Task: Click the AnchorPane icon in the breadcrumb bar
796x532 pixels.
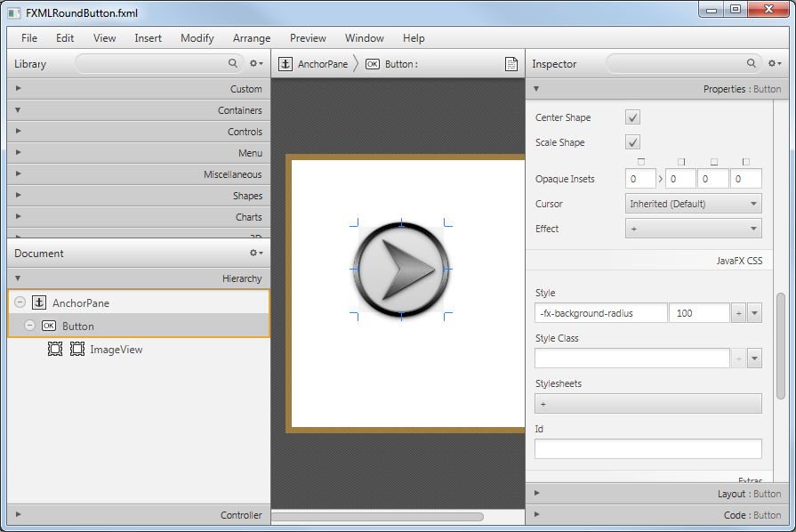Action: tap(285, 63)
